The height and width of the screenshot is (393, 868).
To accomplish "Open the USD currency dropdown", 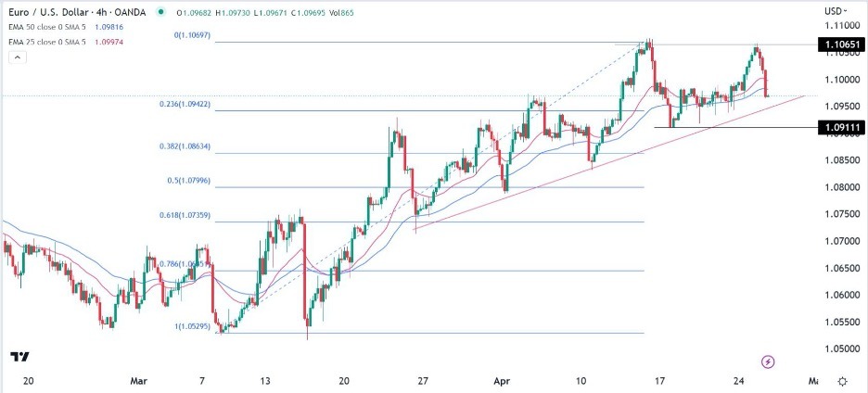I will click(835, 11).
